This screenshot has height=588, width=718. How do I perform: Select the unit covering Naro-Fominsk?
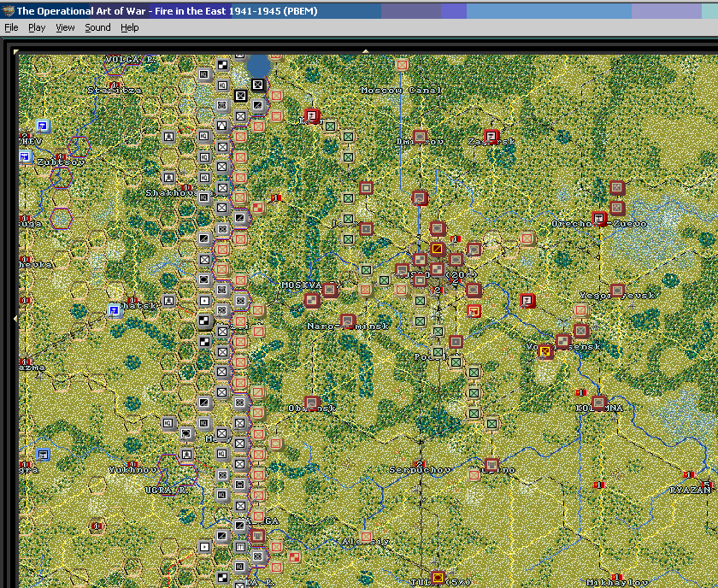pos(348,321)
